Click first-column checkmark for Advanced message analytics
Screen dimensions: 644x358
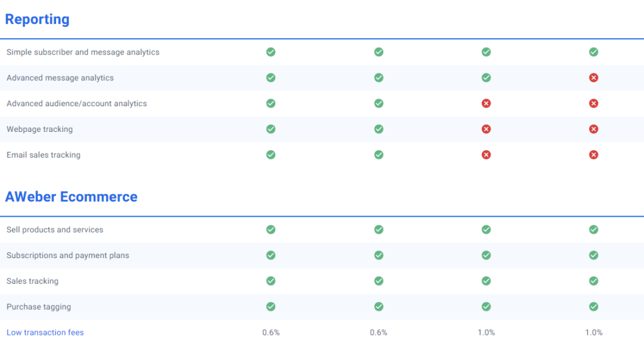270,78
